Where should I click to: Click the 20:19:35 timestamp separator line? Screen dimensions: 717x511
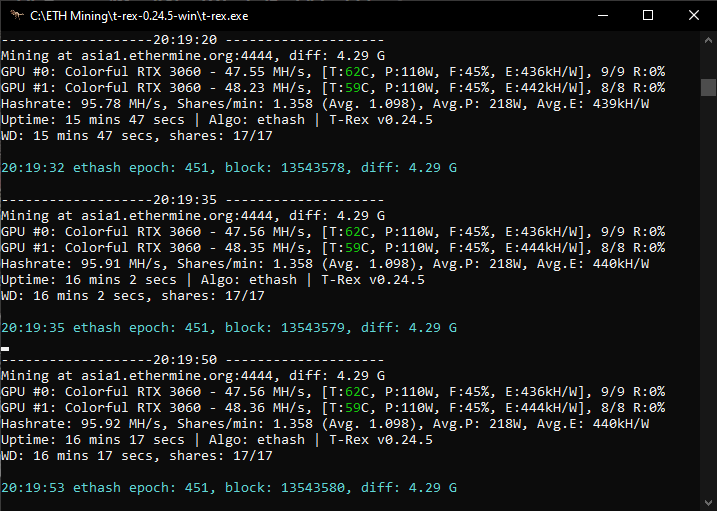(x=193, y=200)
